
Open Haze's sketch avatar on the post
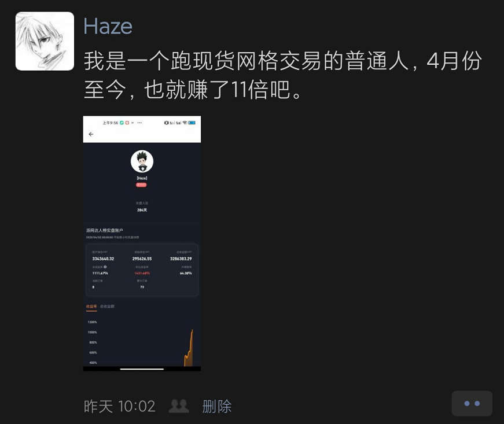point(45,41)
